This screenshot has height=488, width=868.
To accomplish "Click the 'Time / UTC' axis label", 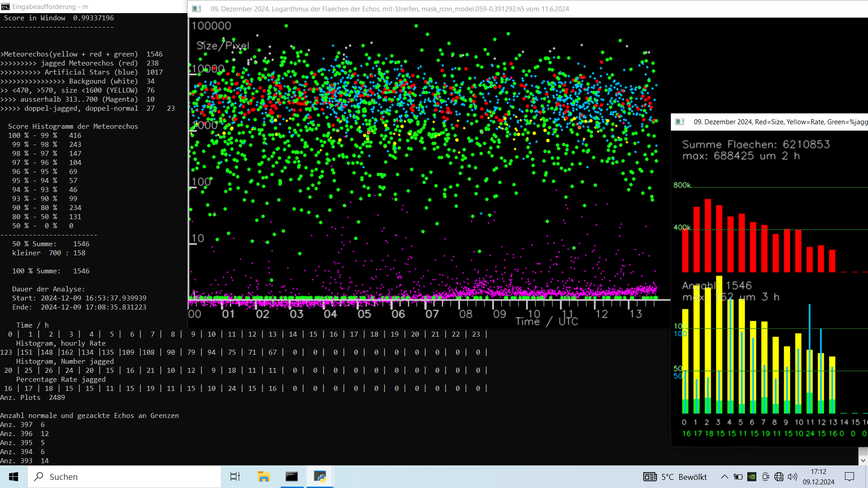I will tap(547, 321).
